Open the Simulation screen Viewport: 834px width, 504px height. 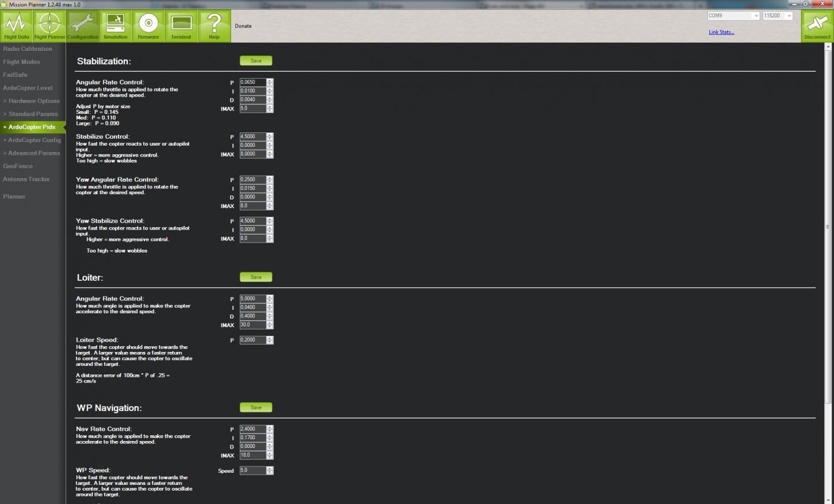click(x=116, y=26)
